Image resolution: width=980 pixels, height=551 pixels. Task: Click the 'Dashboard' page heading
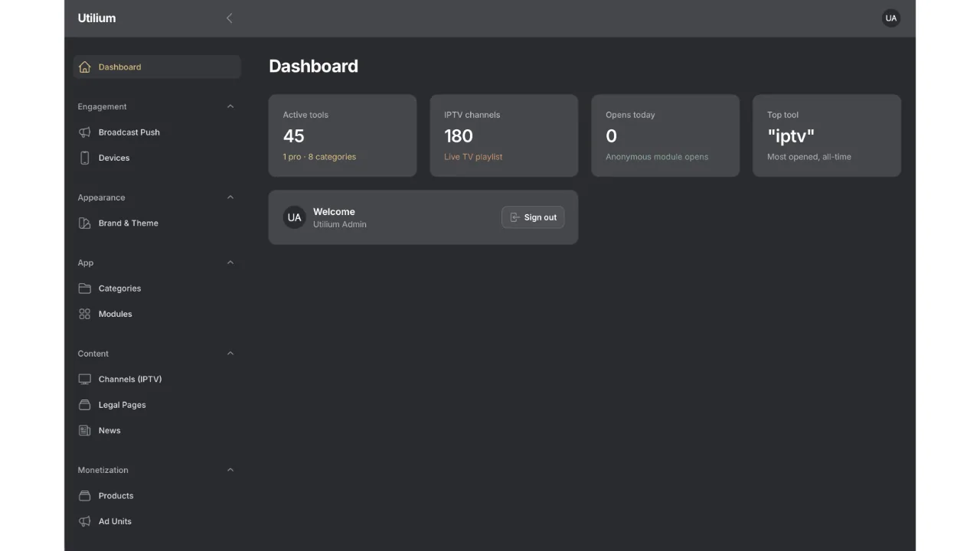[313, 67]
